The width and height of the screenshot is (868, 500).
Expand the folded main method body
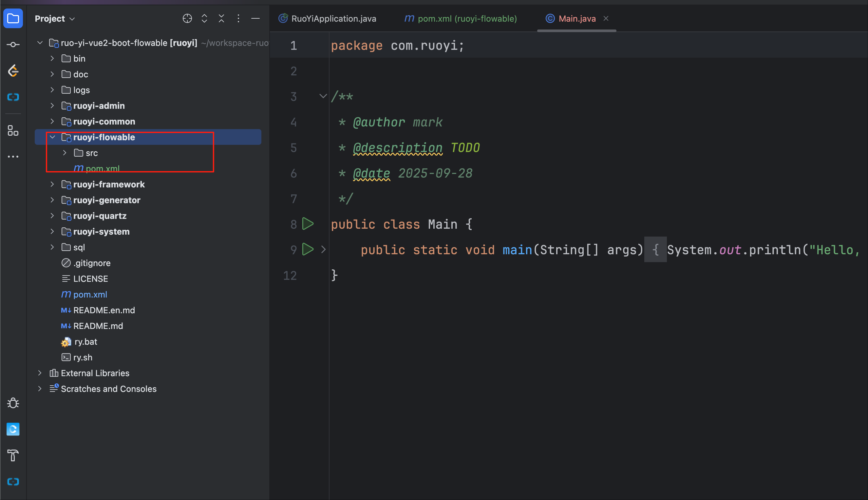coord(323,250)
